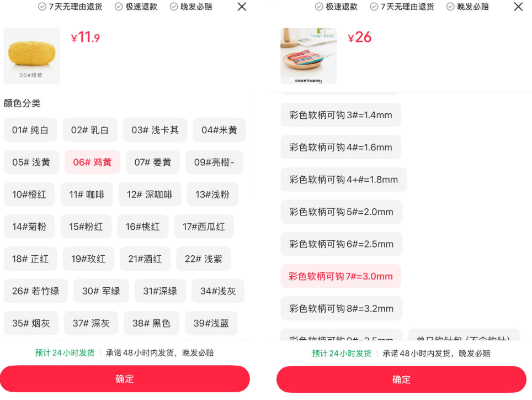
Task: Close the left yarn color popup
Action: click(242, 7)
